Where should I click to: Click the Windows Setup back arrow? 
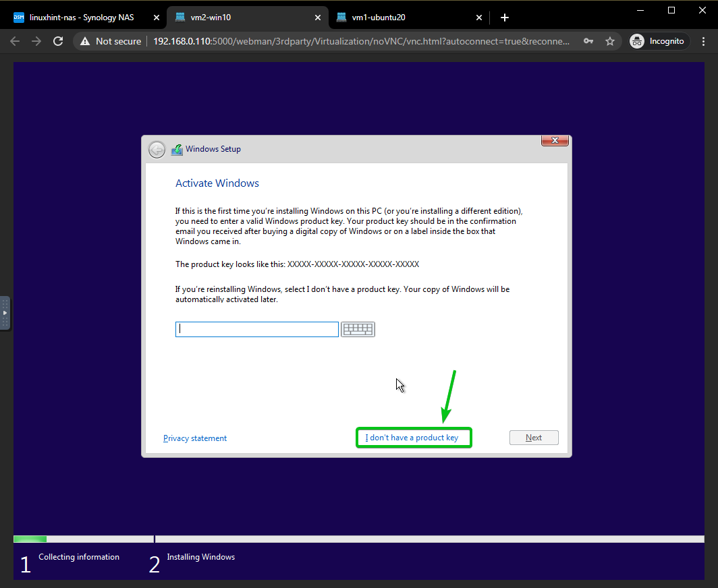[x=157, y=150]
